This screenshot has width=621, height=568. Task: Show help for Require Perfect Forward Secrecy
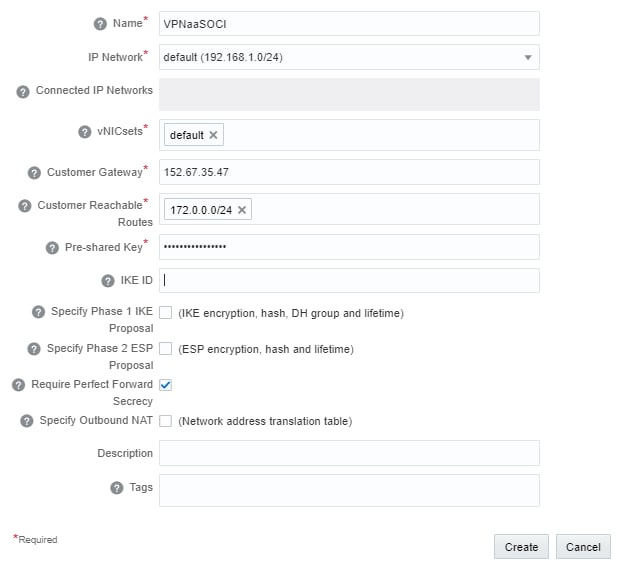point(19,385)
